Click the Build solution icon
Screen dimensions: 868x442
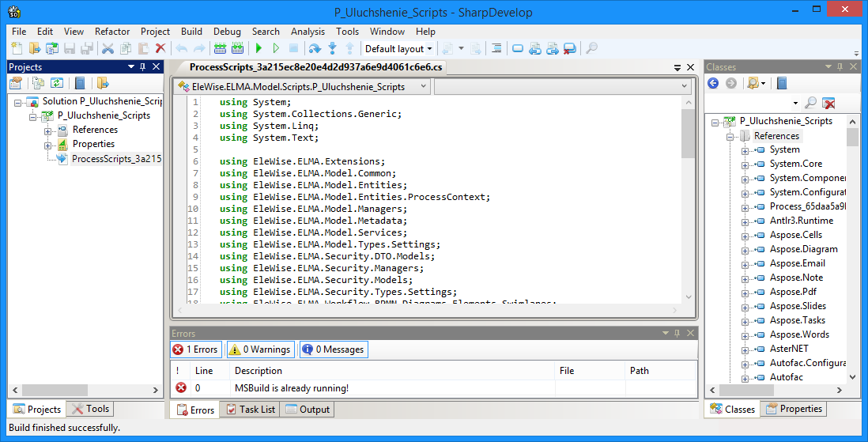tap(220, 49)
